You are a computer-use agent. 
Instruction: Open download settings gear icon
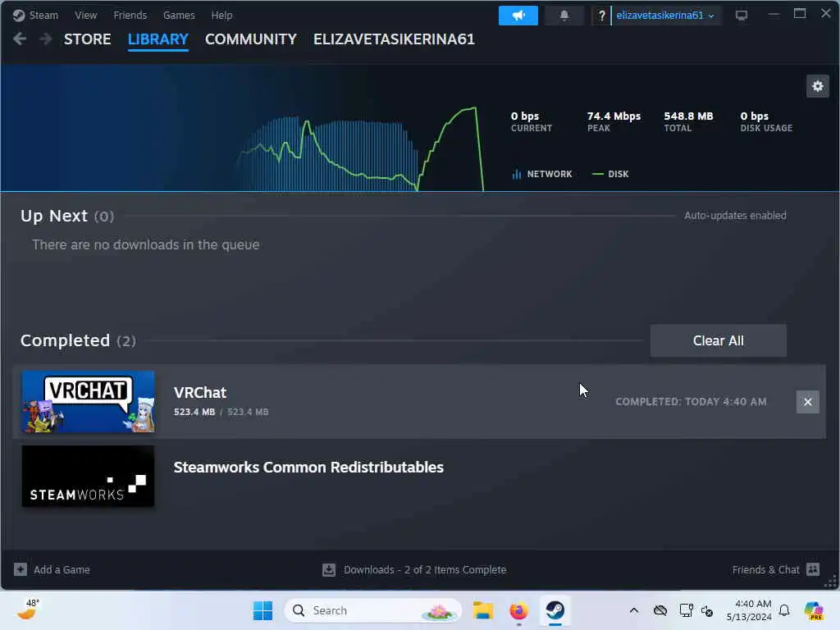click(818, 86)
